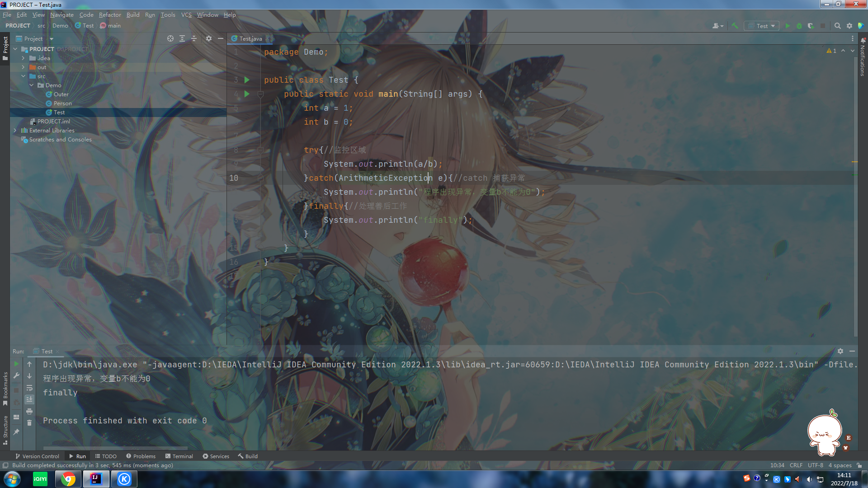Screen dimensions: 868x488
Task: Toggle soft-wrap in Run console
Action: (x=29, y=388)
